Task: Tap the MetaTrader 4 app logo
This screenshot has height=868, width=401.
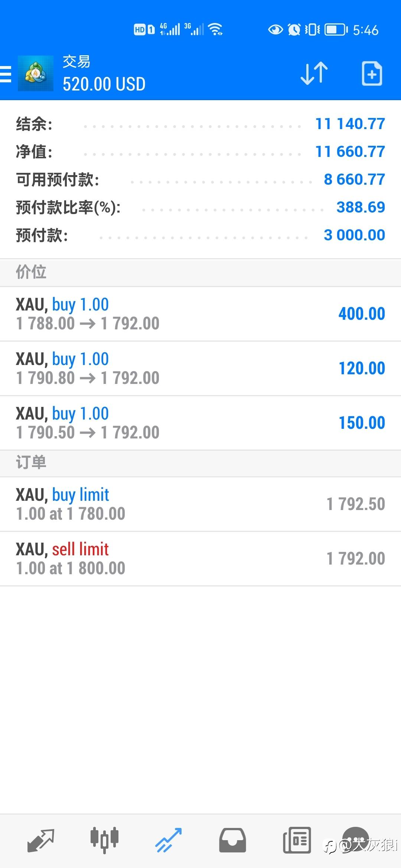Action: pyautogui.click(x=36, y=73)
